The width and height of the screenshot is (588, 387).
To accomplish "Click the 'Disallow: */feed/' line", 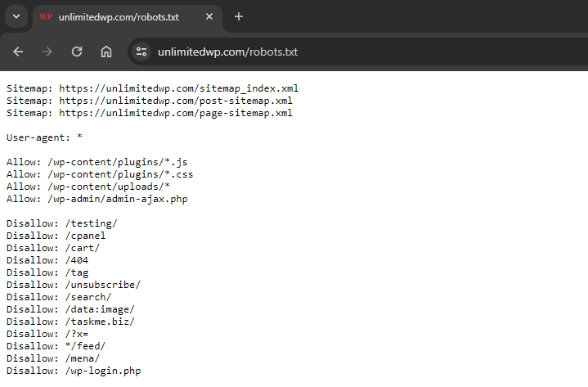I will coord(56,347).
